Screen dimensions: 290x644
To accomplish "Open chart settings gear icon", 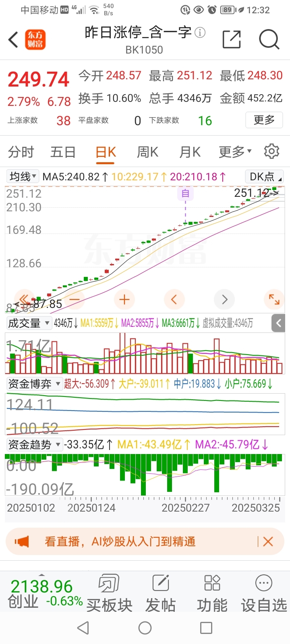I will point(271,151).
